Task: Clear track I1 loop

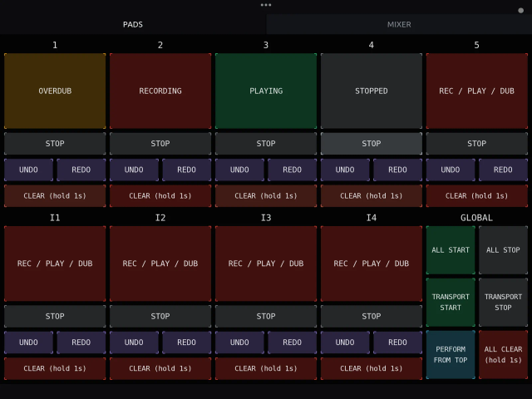Action: click(x=55, y=368)
